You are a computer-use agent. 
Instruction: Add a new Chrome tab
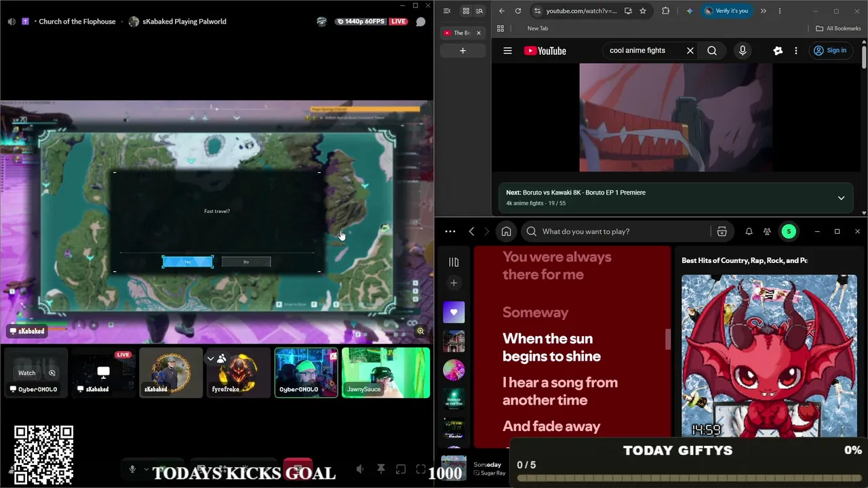tap(462, 51)
